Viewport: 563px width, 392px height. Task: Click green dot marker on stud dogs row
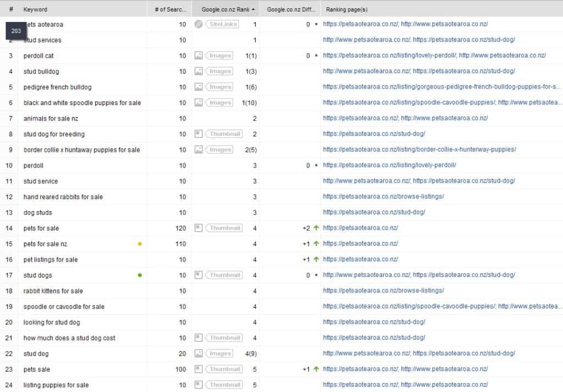(x=140, y=275)
